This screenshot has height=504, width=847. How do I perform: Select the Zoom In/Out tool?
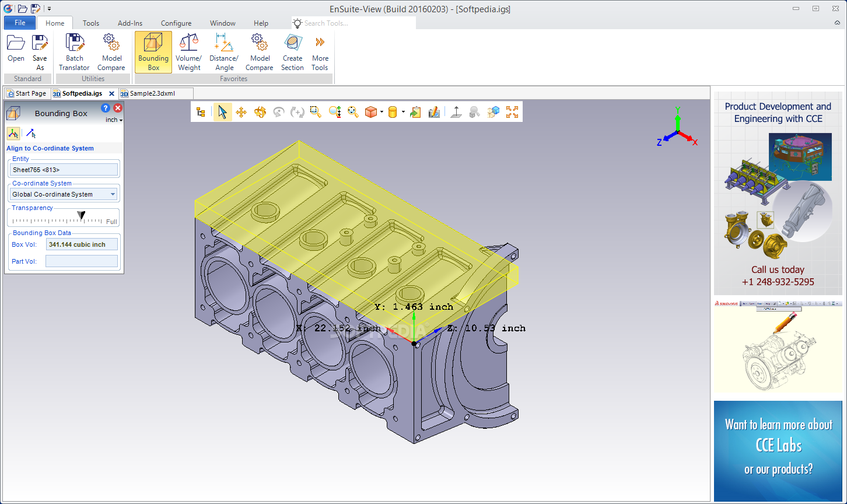pyautogui.click(x=334, y=112)
